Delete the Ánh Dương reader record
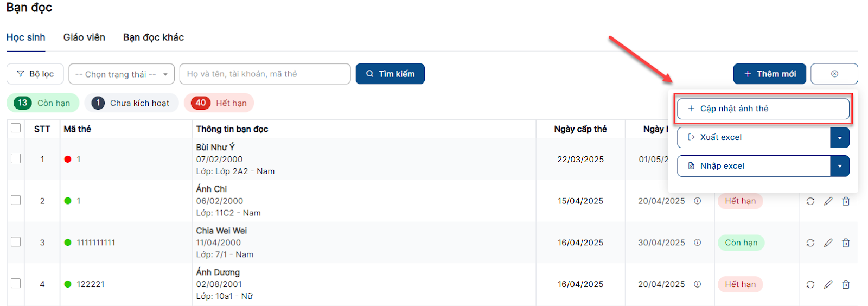 click(x=845, y=284)
